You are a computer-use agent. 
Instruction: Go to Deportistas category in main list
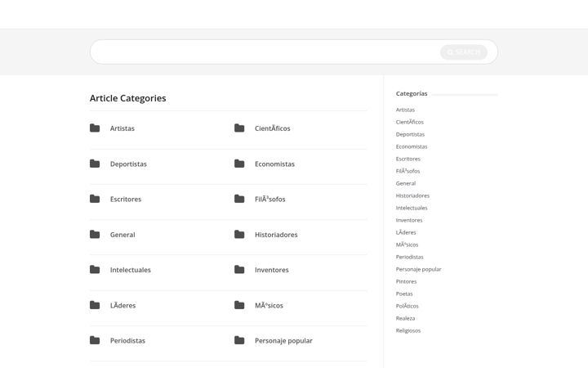click(x=128, y=164)
